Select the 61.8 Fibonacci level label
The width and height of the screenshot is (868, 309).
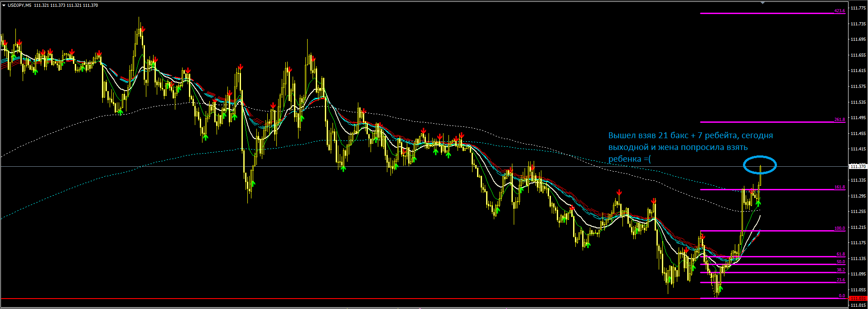click(841, 254)
